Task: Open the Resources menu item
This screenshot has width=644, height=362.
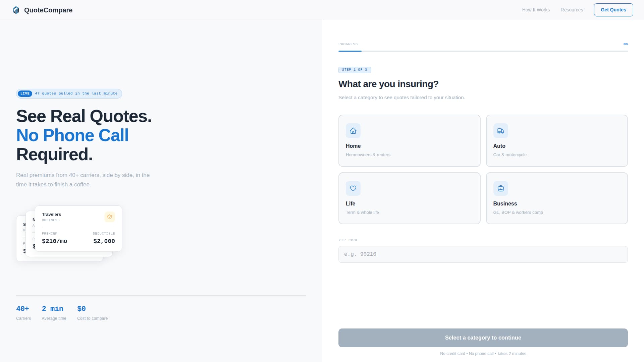Action: (x=572, y=10)
